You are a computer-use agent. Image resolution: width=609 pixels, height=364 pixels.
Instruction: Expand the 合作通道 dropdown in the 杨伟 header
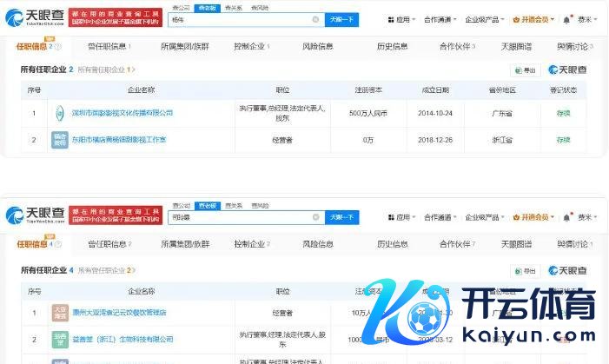click(440, 20)
